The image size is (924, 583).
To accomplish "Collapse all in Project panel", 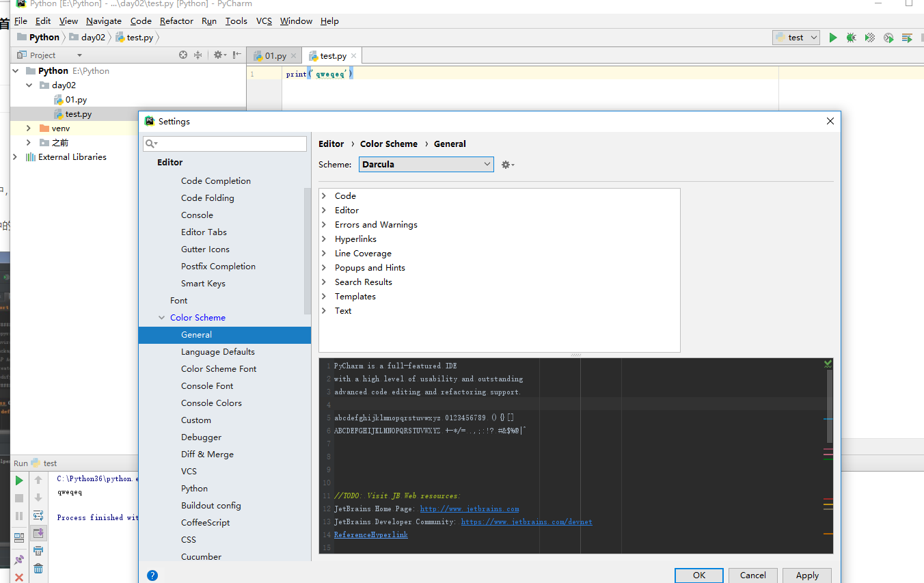I will (x=198, y=55).
